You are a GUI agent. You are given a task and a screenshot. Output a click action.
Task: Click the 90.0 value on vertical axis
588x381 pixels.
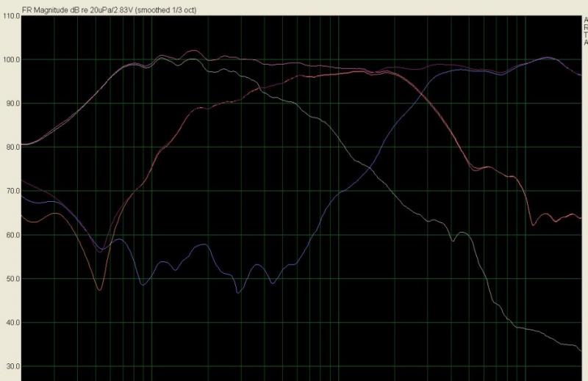[13, 104]
